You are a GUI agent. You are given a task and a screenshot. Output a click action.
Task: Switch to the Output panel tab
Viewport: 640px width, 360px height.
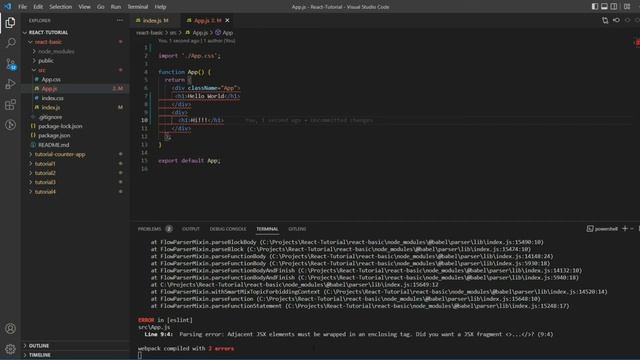tap(191, 229)
